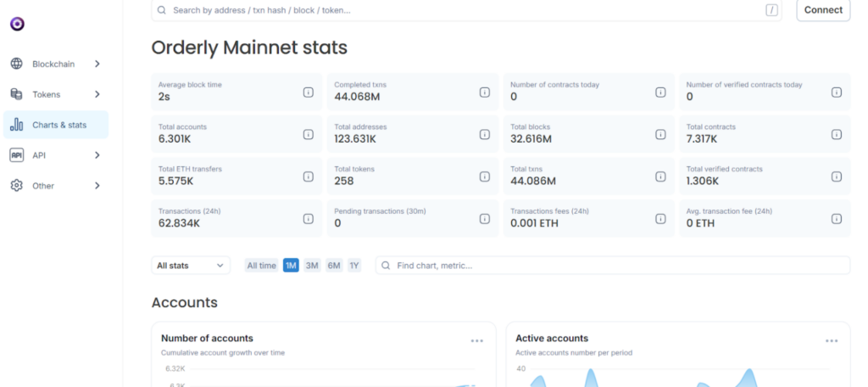Show info for Total addresses
The height and width of the screenshot is (387, 868).
[x=484, y=134]
